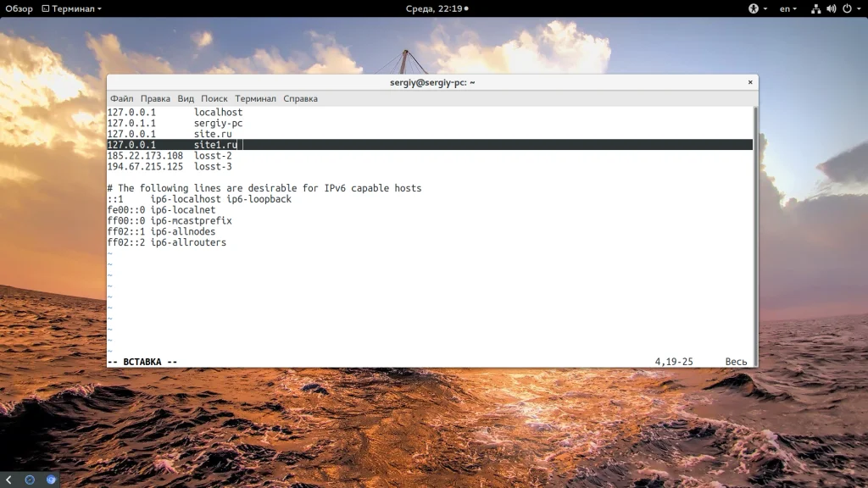
Task: Click the Обзор activities button
Action: 19,8
